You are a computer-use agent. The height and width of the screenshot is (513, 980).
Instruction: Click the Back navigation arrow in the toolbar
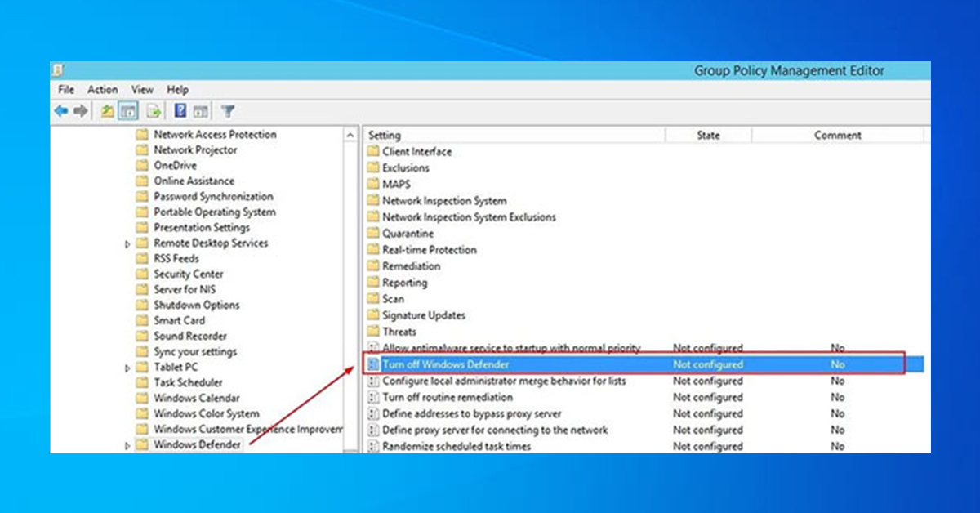tap(61, 110)
